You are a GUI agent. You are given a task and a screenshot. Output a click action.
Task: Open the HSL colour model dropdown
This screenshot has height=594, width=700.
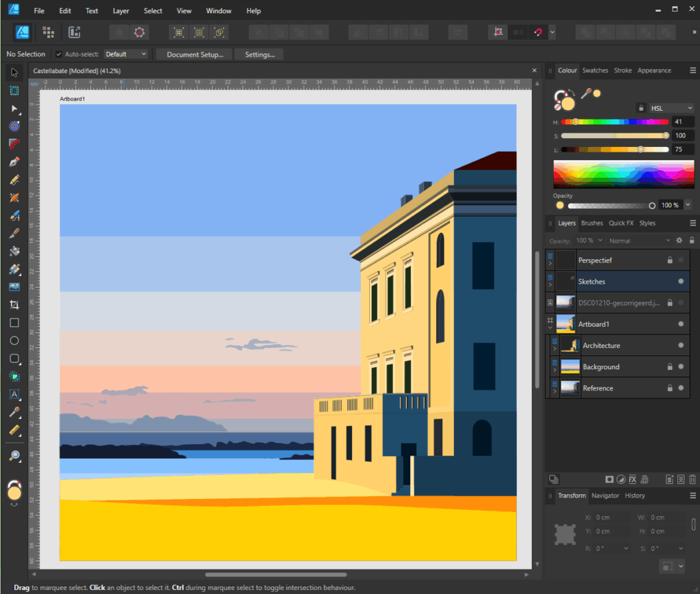coord(671,108)
